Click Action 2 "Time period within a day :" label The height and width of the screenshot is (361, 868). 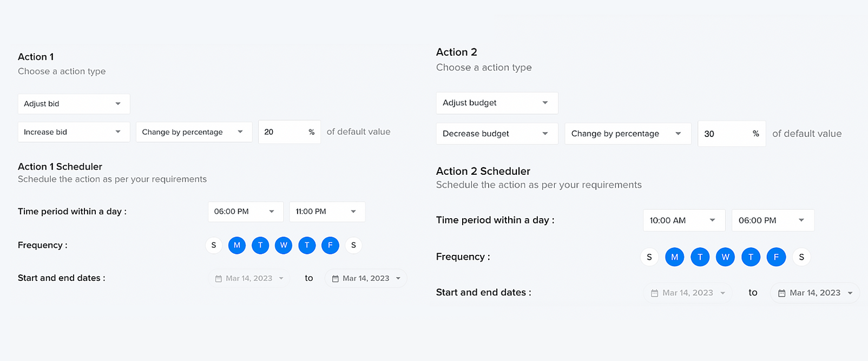tap(495, 220)
